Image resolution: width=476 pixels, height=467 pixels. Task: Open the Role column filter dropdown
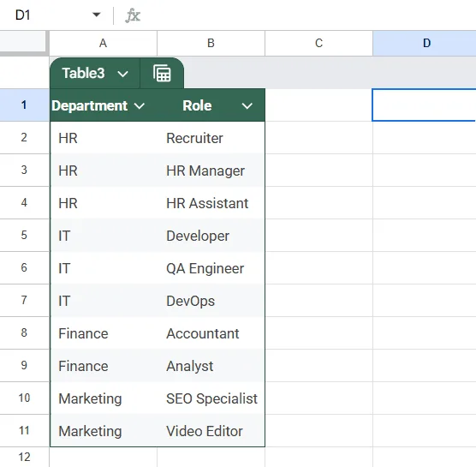tap(247, 106)
